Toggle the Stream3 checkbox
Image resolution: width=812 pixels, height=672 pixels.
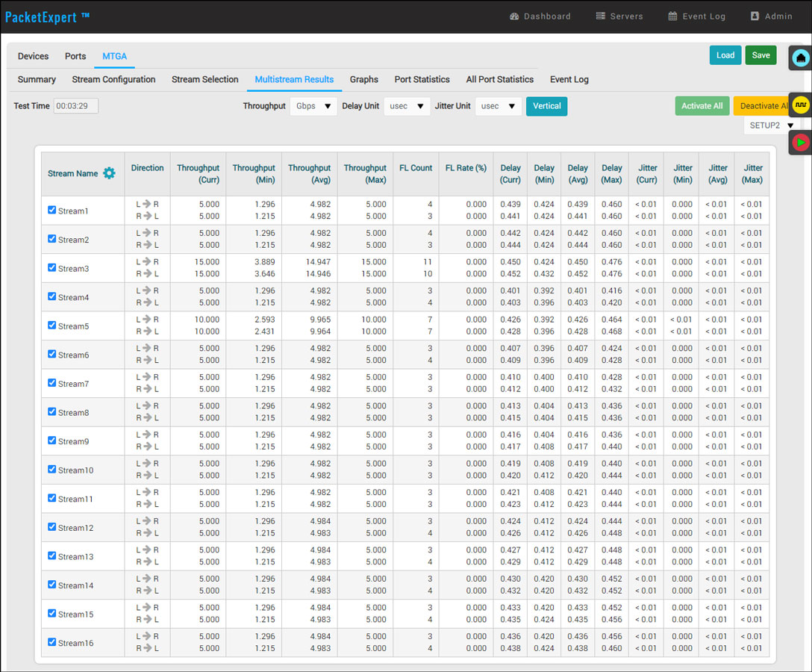[51, 267]
